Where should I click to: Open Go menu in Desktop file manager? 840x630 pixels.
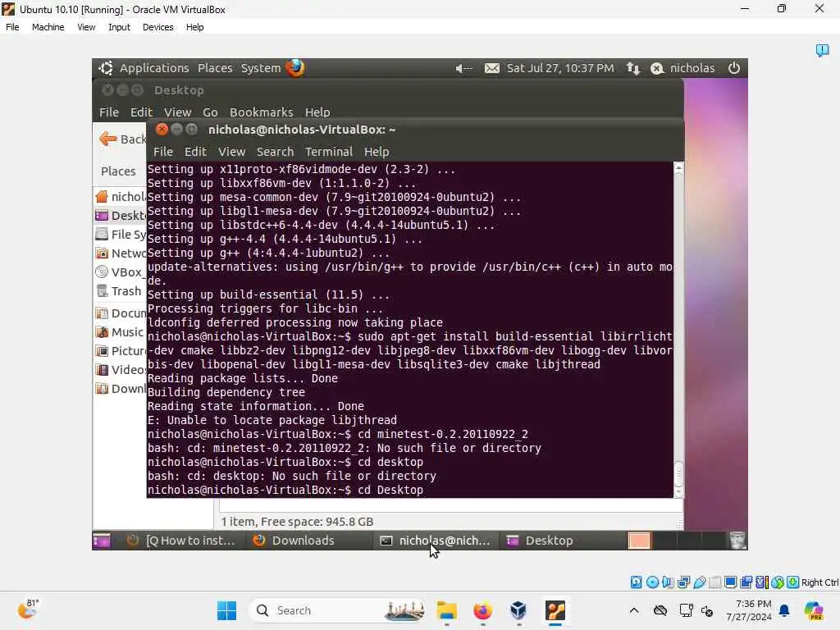click(210, 112)
